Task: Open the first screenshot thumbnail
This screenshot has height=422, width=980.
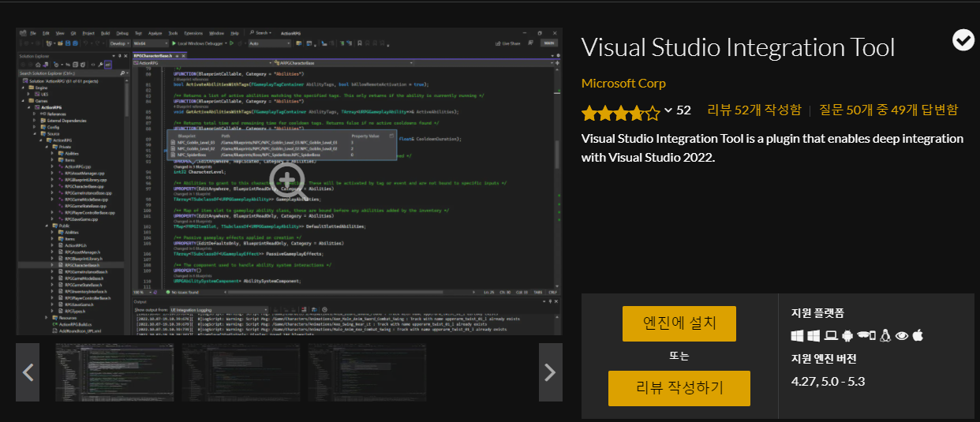Action: 116,372
